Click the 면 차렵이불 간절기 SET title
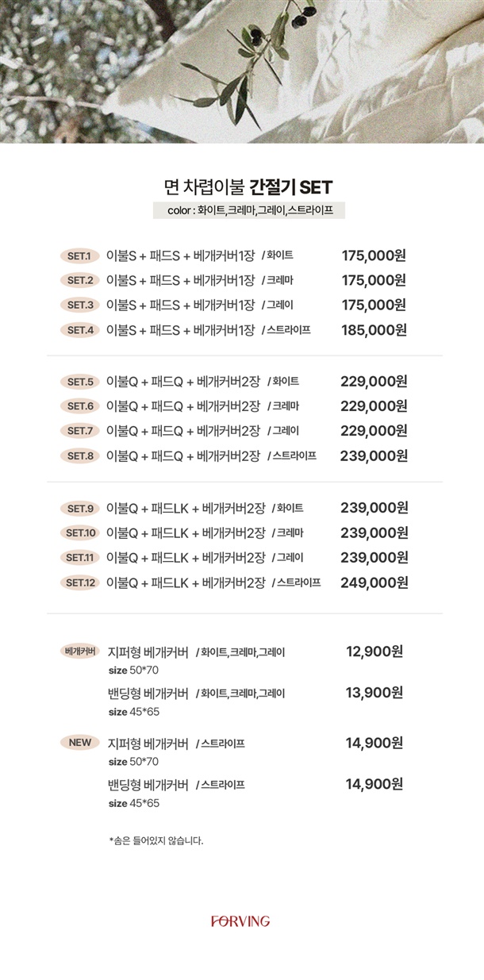The width and height of the screenshot is (484, 980). [248, 187]
